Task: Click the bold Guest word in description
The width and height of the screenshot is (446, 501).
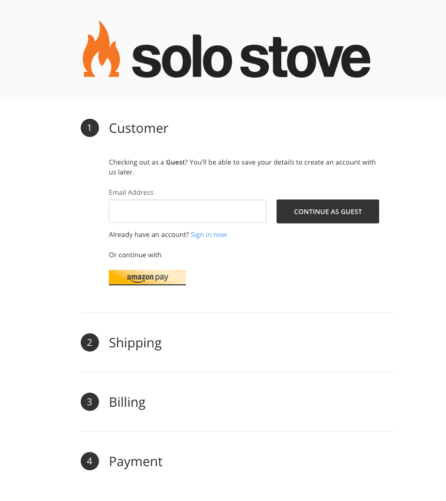Action: point(175,162)
